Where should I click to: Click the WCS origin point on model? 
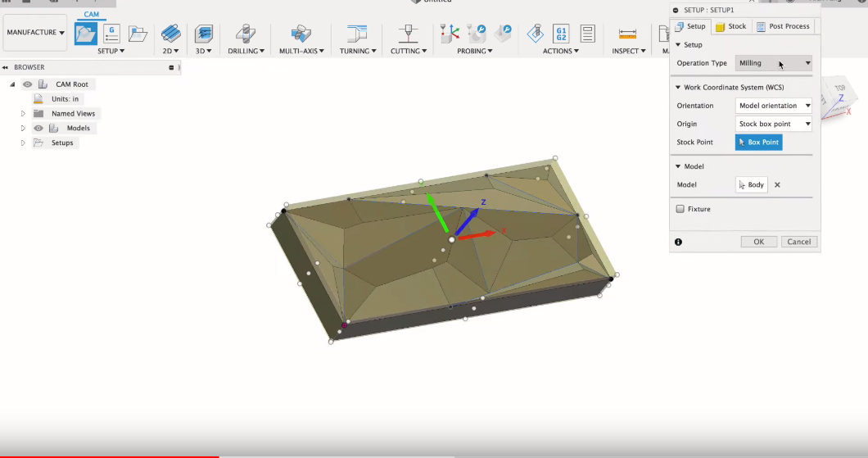(452, 240)
